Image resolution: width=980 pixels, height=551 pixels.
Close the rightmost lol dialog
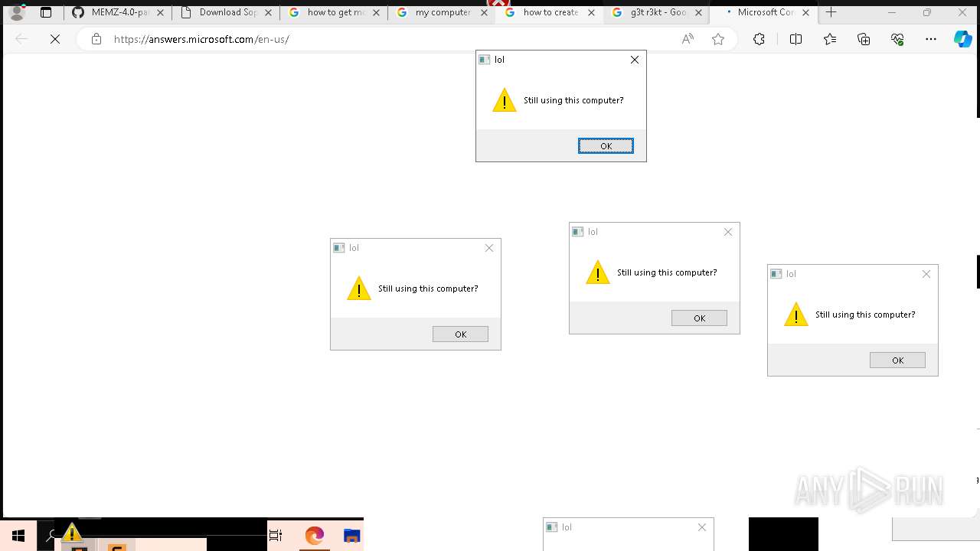click(926, 274)
